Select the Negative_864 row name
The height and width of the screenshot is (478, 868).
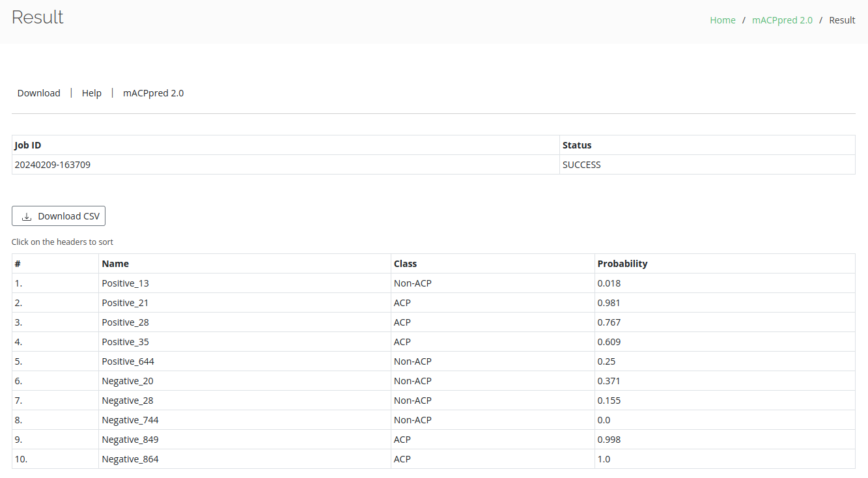[130, 459]
